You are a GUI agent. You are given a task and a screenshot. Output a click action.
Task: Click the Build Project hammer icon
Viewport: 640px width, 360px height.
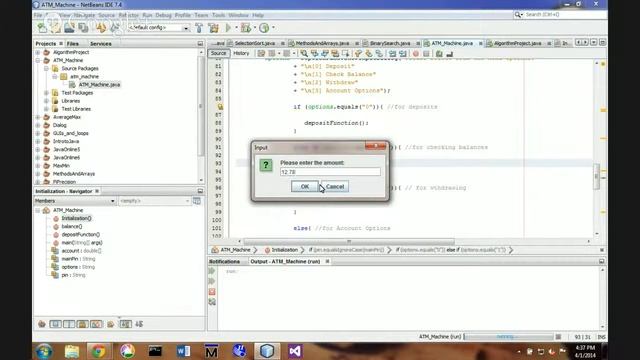click(x=199, y=28)
